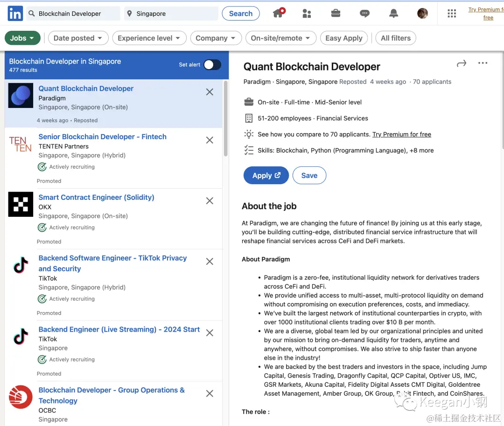Open Smart Contract Engineer (Solidity) listing

(x=97, y=197)
